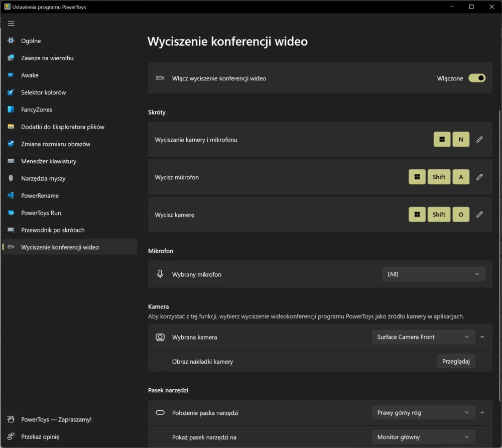Screen dimensions: 502x448
Task: Click the A key in Wycisz mikrofon shortcut
Action: [461, 177]
